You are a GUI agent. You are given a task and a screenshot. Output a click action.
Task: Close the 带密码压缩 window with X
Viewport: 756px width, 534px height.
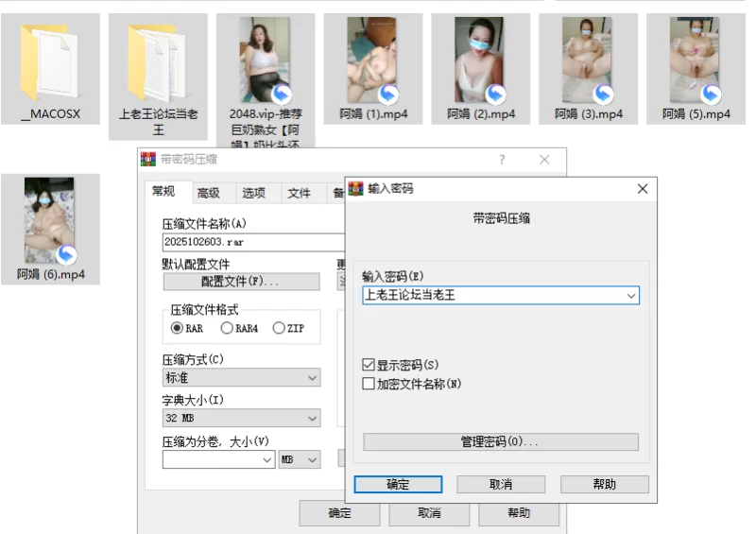coord(544,159)
